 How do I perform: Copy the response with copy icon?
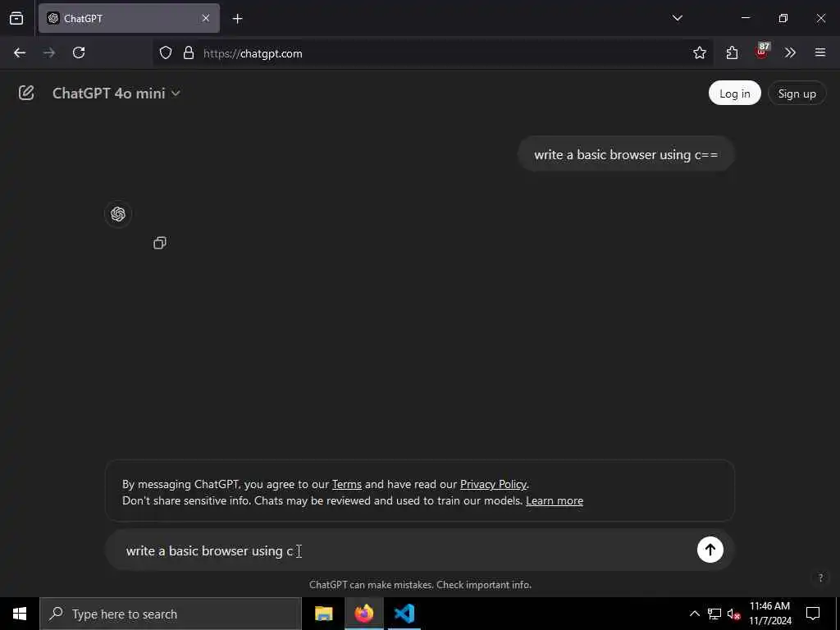point(160,243)
